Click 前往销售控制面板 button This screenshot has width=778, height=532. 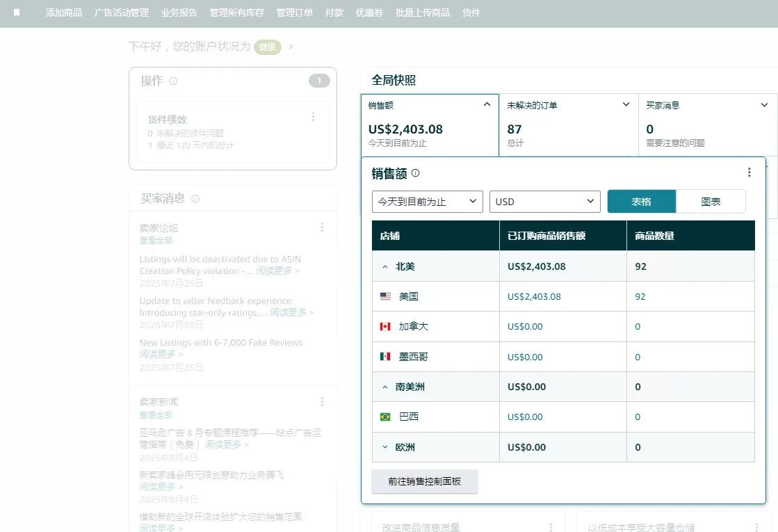425,481
